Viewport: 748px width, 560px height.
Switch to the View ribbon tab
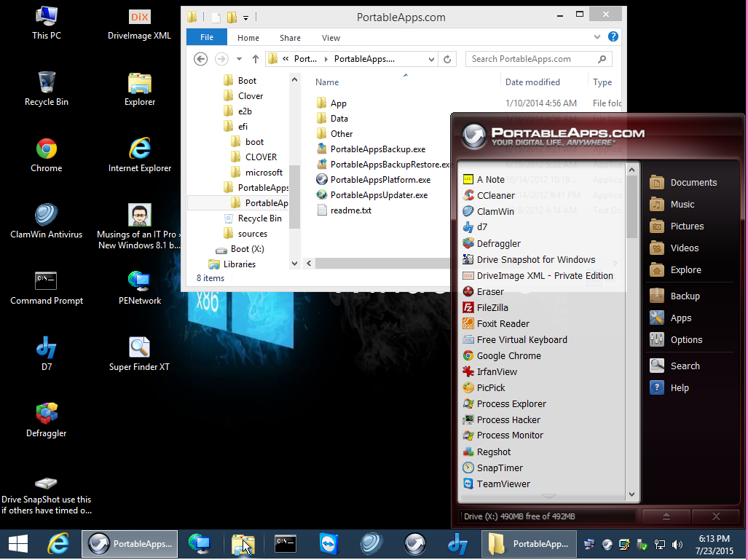click(331, 38)
